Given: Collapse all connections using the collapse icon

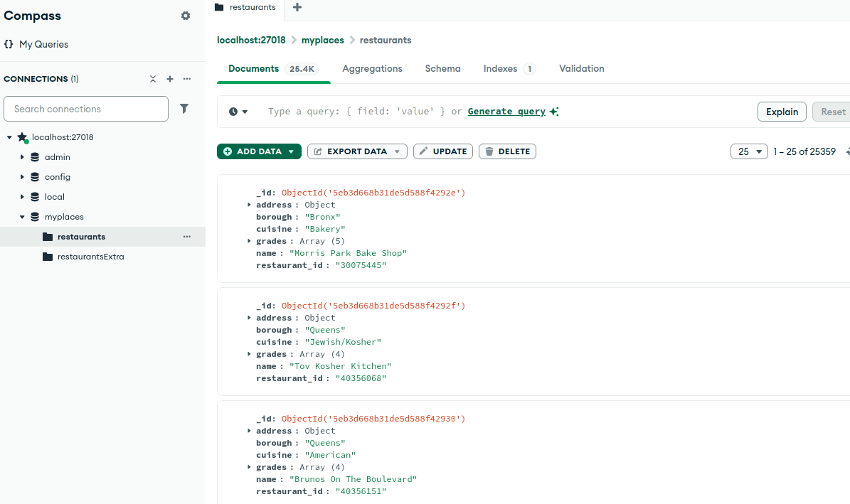Looking at the screenshot, I should coord(152,79).
